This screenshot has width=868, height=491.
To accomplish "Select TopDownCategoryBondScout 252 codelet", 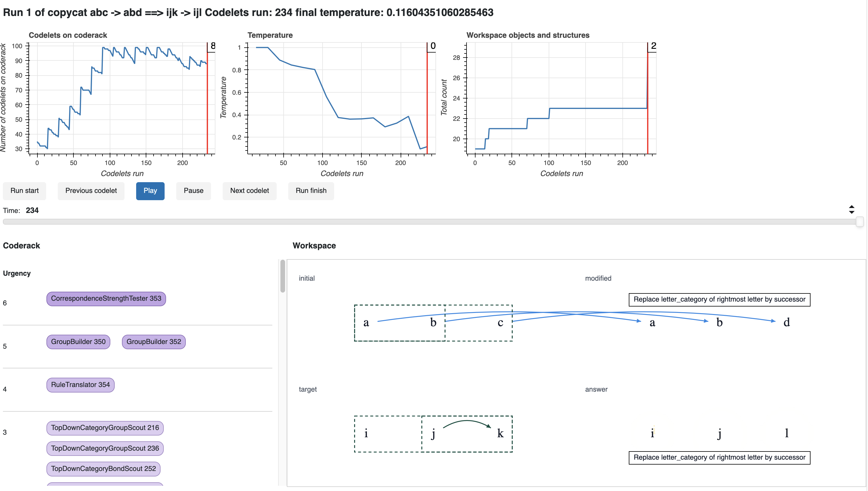I will coord(103,469).
